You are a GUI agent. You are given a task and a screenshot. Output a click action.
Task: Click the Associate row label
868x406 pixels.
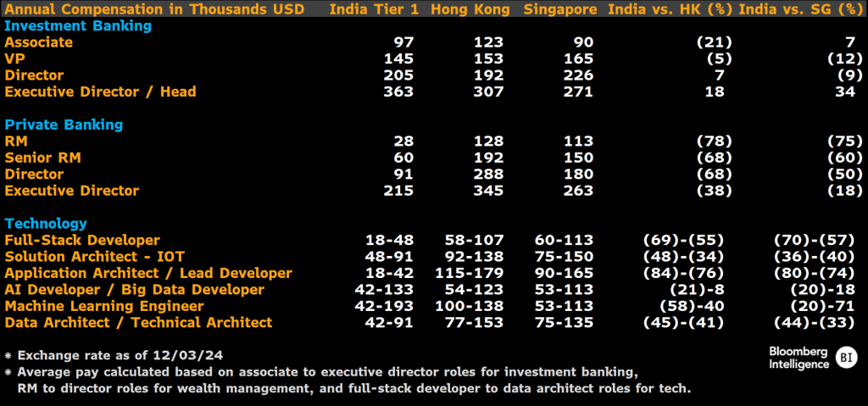(x=39, y=42)
